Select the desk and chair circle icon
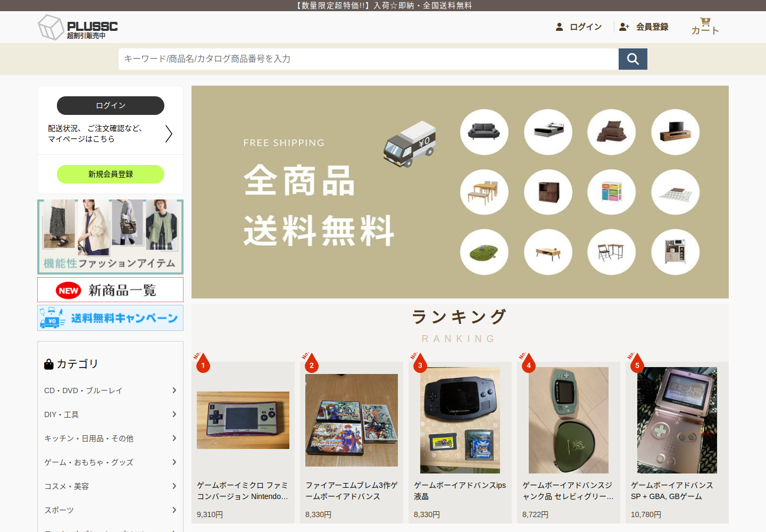The image size is (766, 532). [612, 252]
